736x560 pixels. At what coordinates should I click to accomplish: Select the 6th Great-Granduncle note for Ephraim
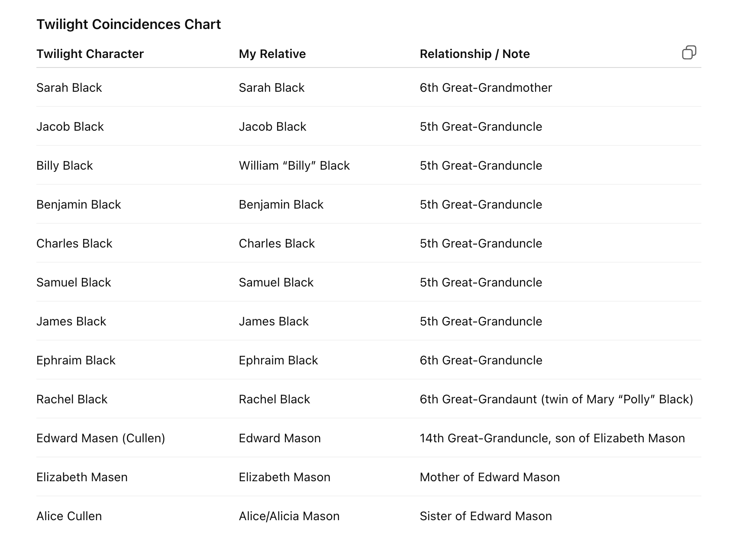click(481, 360)
